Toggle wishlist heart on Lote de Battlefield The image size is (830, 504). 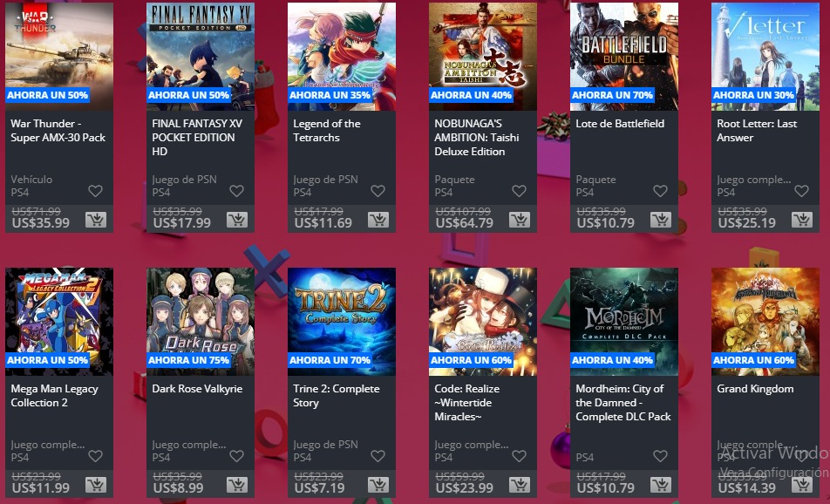[660, 191]
